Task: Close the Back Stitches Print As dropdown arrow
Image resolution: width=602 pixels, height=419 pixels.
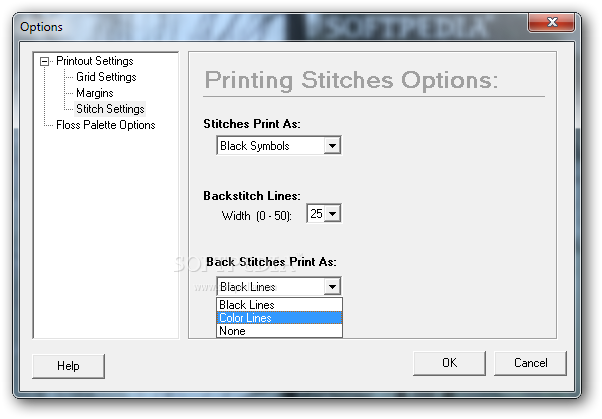Action: (x=333, y=287)
